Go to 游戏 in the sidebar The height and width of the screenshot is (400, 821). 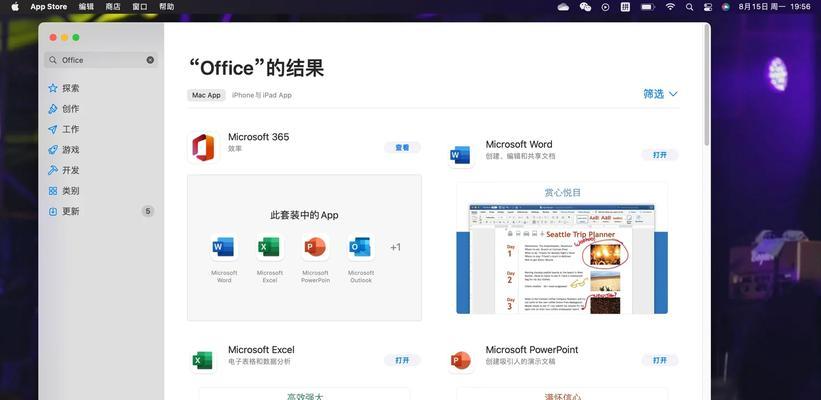tap(63, 150)
